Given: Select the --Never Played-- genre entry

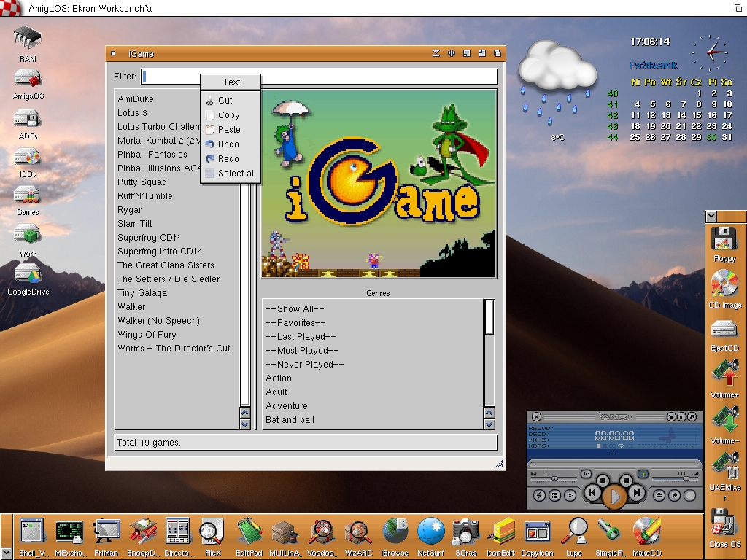Looking at the screenshot, I should 304,365.
